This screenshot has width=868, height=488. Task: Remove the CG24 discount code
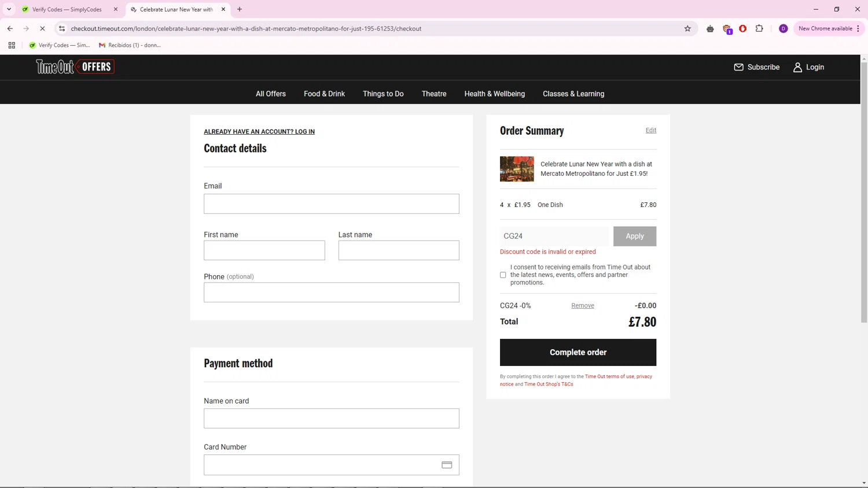[583, 306]
